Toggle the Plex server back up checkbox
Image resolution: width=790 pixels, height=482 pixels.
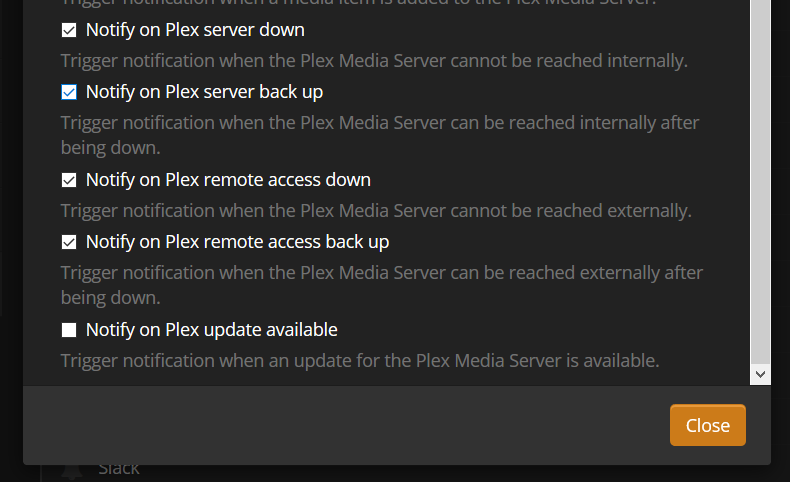[69, 92]
